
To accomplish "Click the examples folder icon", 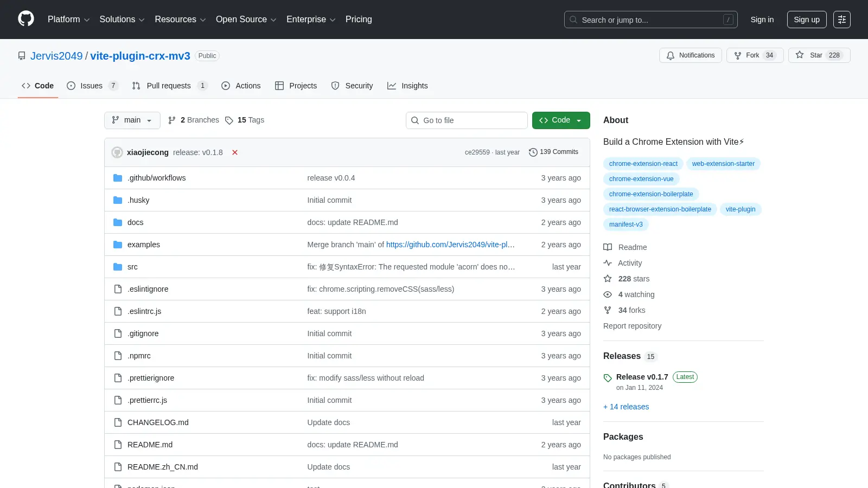I will click(x=118, y=245).
